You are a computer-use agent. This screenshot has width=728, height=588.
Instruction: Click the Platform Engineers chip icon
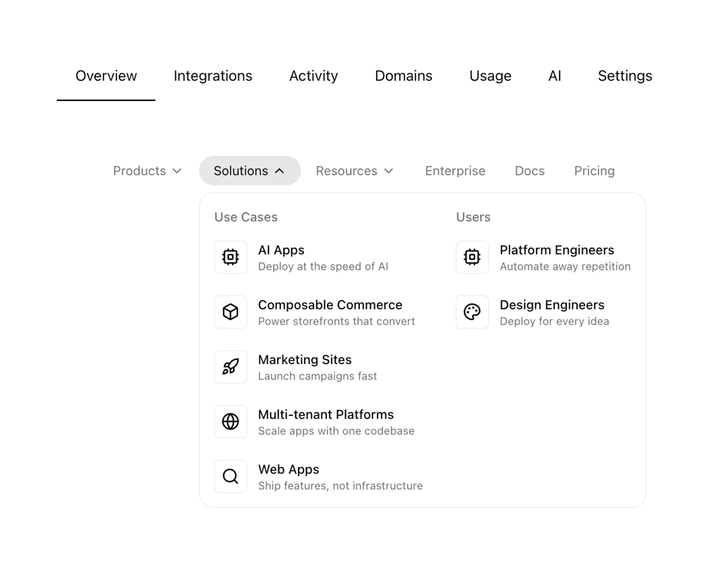tap(472, 257)
